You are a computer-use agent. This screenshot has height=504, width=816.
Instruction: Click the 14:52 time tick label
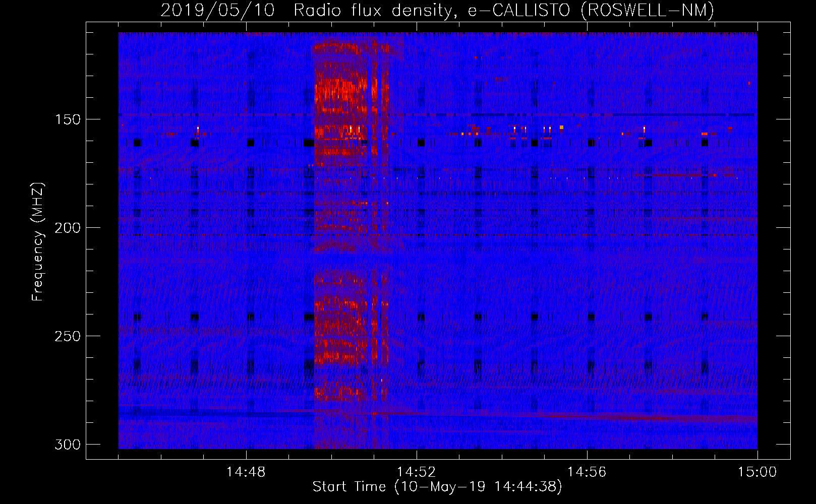coord(417,472)
